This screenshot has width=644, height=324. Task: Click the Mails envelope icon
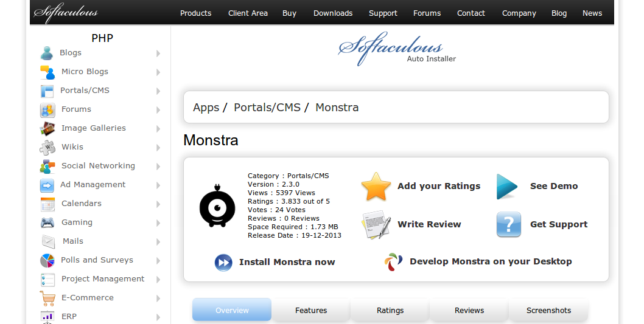click(x=48, y=241)
